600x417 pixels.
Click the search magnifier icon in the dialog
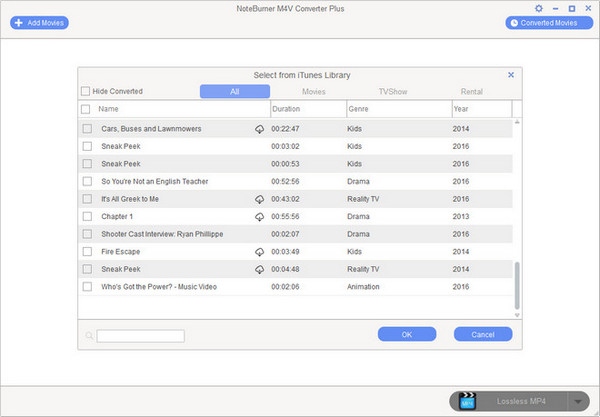[89, 336]
